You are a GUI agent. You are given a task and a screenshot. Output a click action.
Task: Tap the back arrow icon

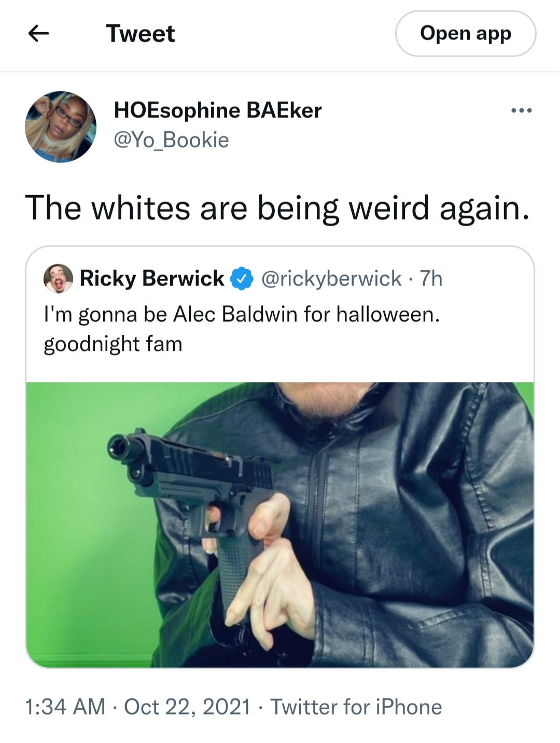tap(38, 34)
